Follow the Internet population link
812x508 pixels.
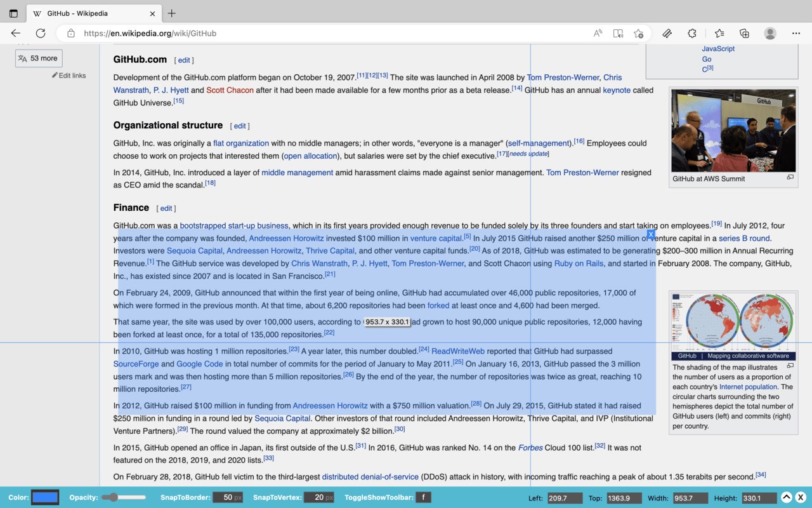[x=749, y=387]
